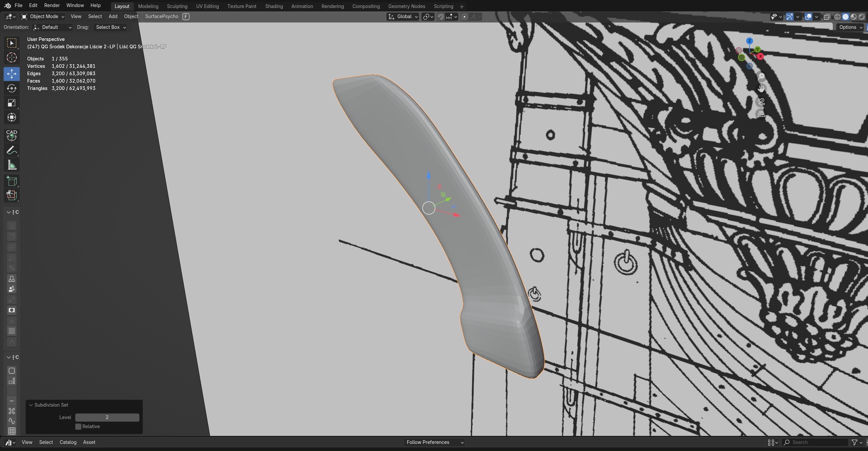Viewport: 868px width, 451px height.
Task: Open the Object Mode dropdown
Action: coord(43,16)
